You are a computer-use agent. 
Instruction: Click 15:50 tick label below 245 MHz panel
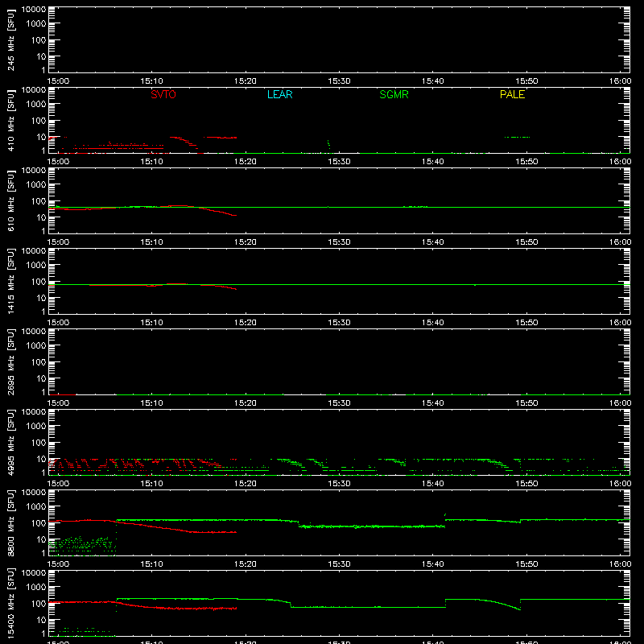point(526,81)
